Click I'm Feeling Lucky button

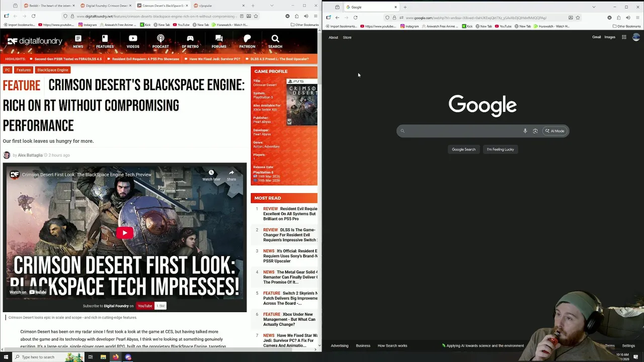(500, 149)
